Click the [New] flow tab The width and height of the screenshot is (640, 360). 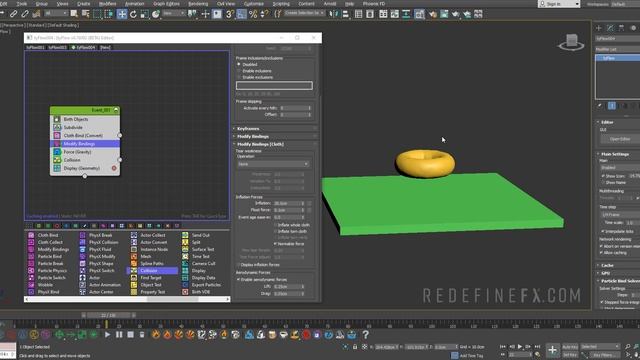click(105, 47)
